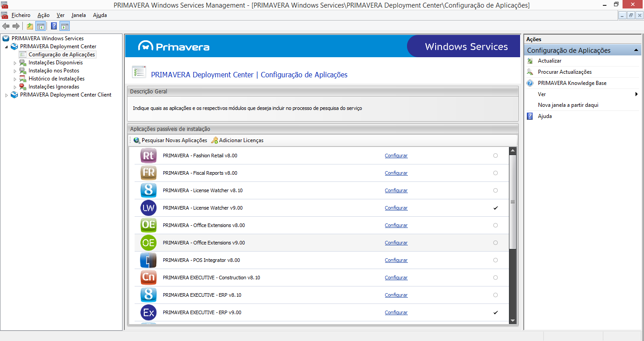Click the POS Integrator v8.00 icon
Screen dimensions: 644x341
click(x=148, y=260)
